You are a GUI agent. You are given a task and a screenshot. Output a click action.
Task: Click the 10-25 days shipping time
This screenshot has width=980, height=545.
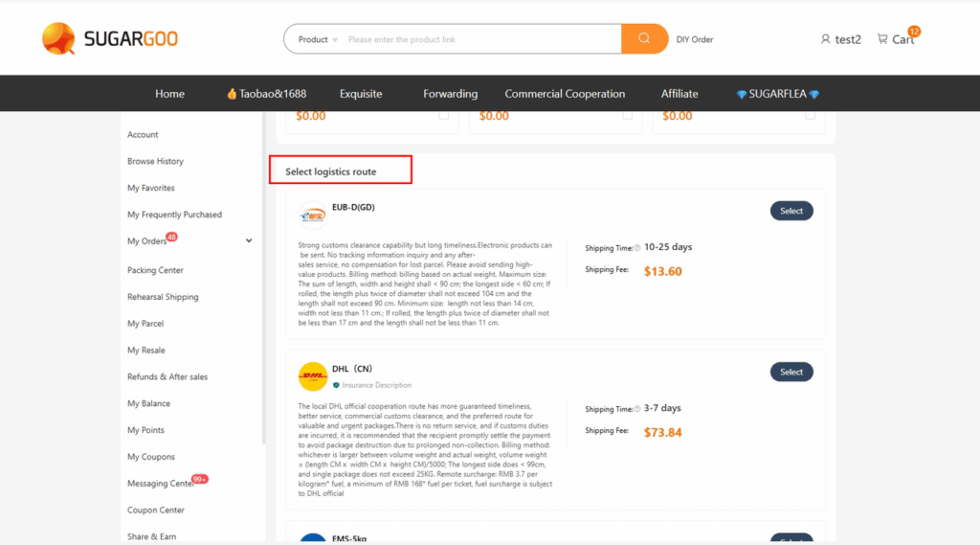[668, 247]
